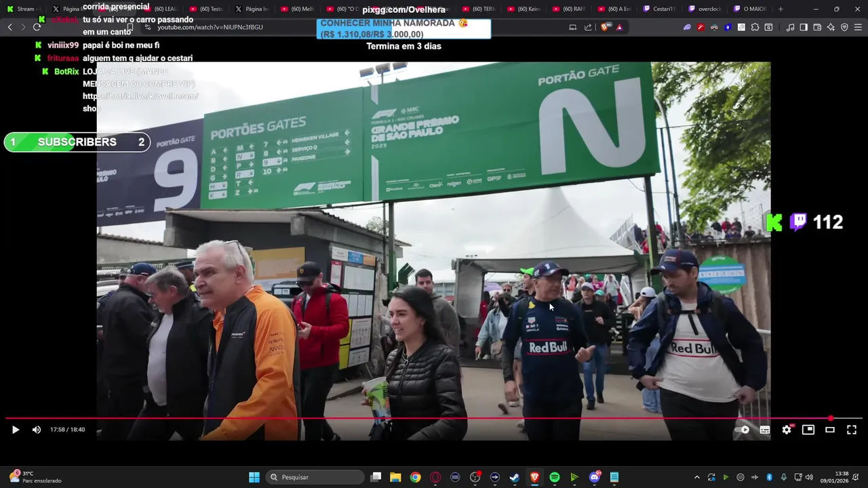This screenshot has width=868, height=488.
Task: Play the YouTube video
Action: [16, 430]
